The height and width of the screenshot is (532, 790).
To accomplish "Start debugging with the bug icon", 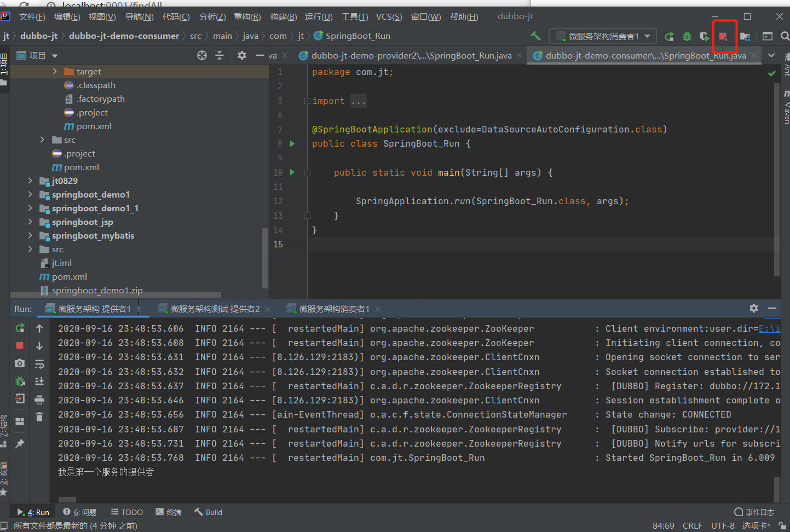I will (687, 36).
